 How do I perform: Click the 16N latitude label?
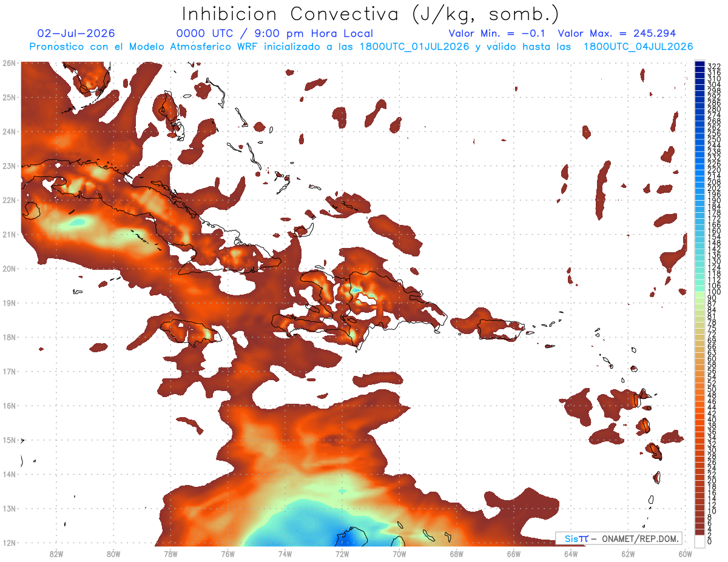pyautogui.click(x=8, y=406)
